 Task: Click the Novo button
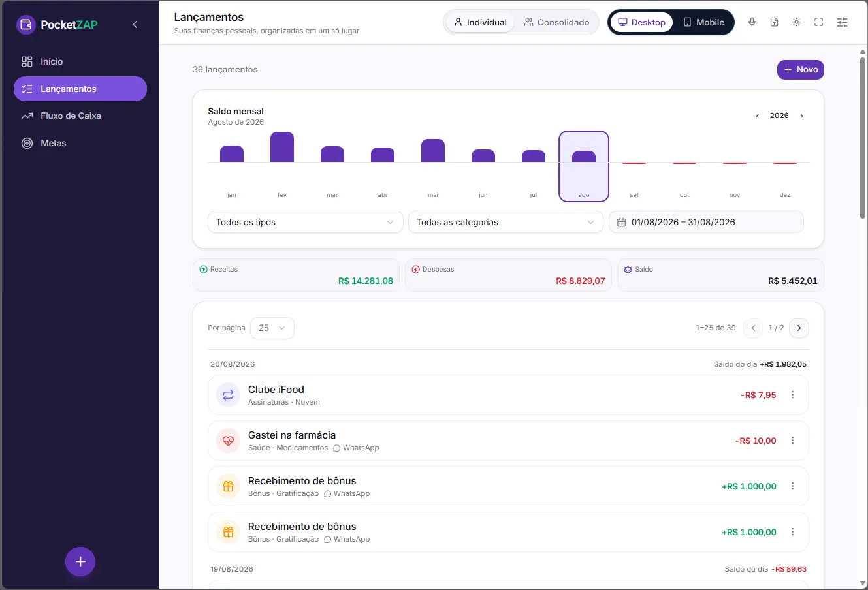(x=801, y=69)
